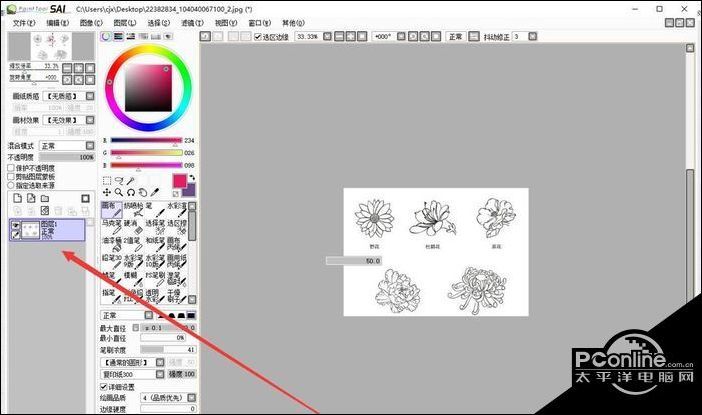
Task: Open the 视图 (View) menu
Action: tap(226, 23)
